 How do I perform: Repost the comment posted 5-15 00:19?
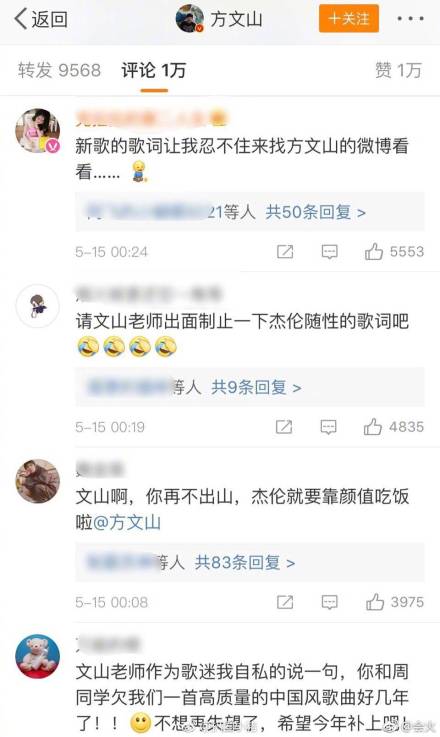(284, 427)
